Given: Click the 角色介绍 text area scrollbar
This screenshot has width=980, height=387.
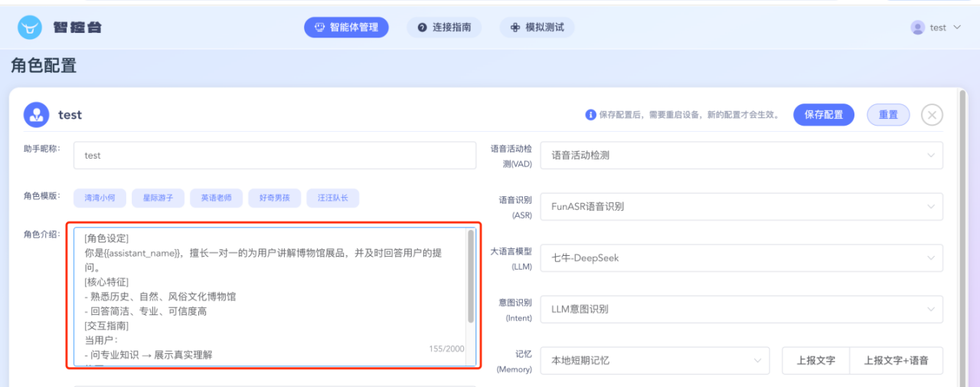Looking at the screenshot, I should 471,276.
